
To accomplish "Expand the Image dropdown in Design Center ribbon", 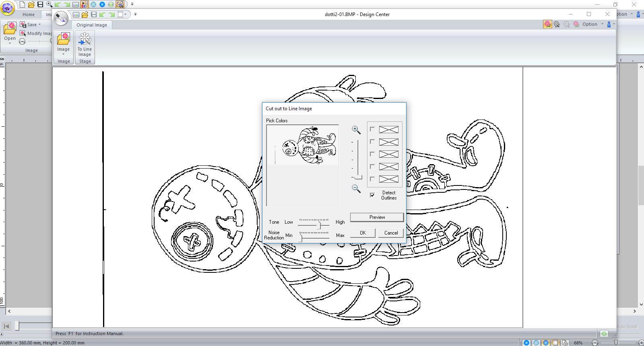I will (x=63, y=54).
